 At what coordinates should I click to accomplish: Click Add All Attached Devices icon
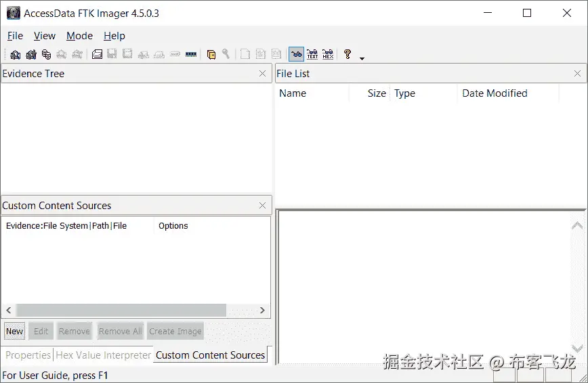click(x=31, y=54)
